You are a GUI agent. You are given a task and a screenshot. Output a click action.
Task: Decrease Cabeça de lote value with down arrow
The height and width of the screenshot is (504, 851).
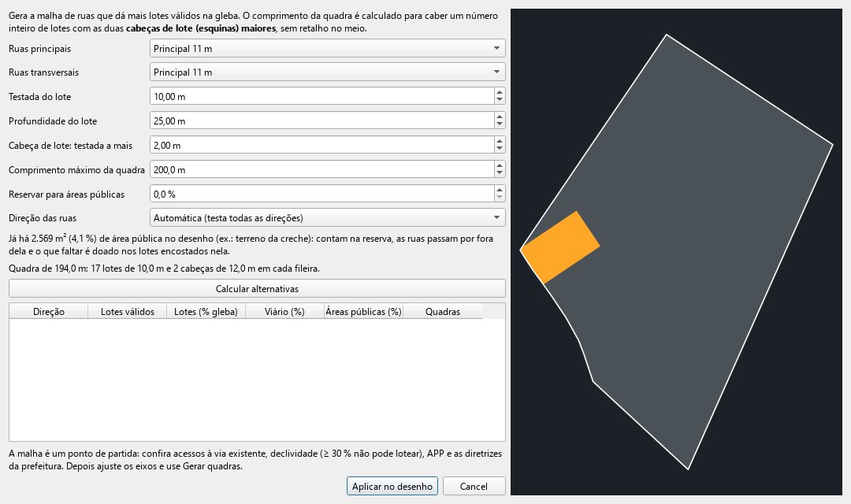500,149
